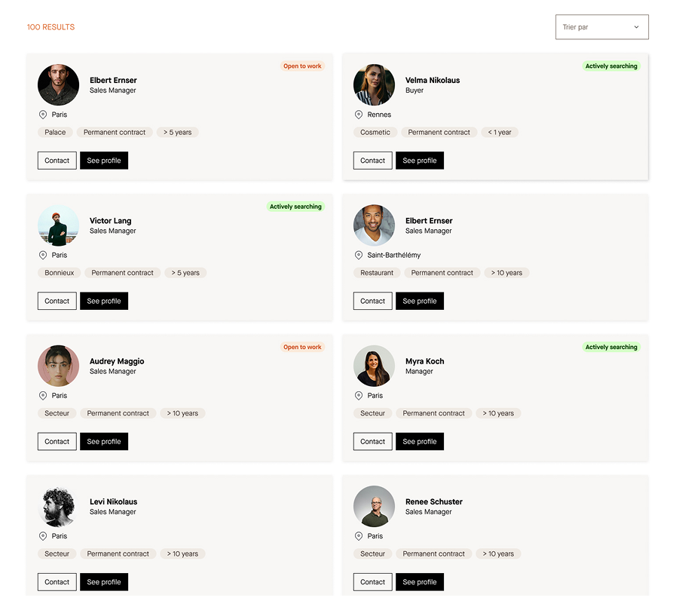Click Velma Nikolaus's avatar picture
Viewport: 676px width, 616px height.
(x=374, y=85)
